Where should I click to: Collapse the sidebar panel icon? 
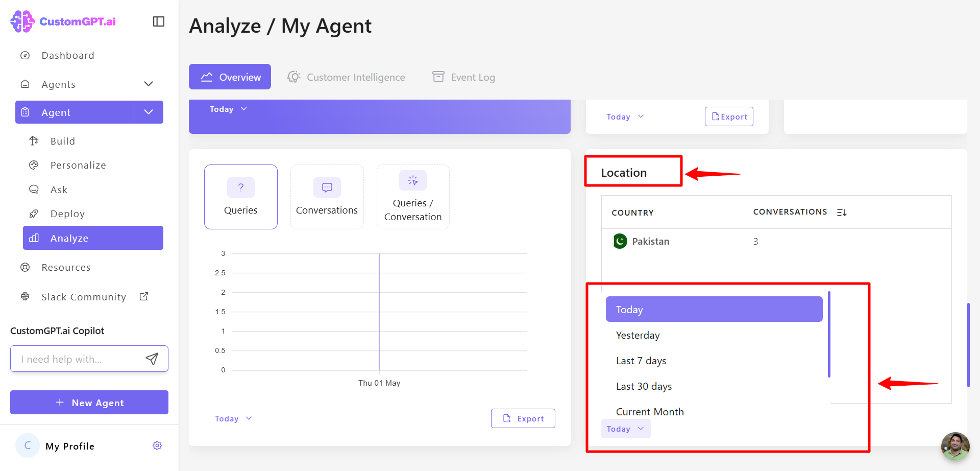tap(159, 21)
